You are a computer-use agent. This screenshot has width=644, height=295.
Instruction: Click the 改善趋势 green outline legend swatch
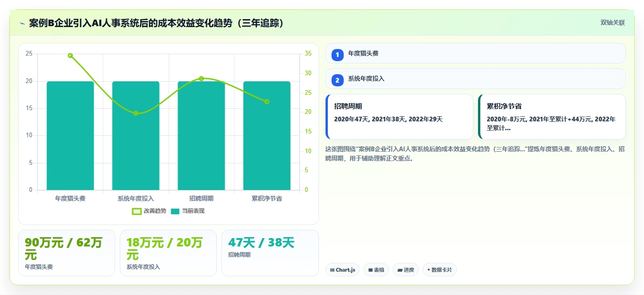tap(137, 211)
